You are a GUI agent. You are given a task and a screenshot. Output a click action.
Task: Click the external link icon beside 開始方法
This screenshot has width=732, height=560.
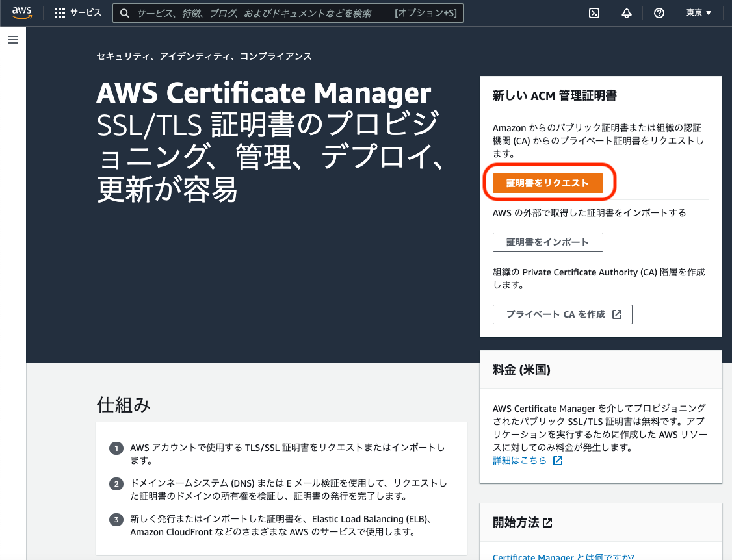(549, 522)
